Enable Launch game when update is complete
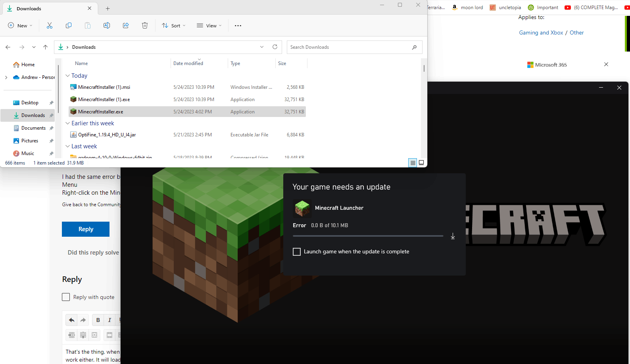The width and height of the screenshot is (630, 364). pos(297,252)
